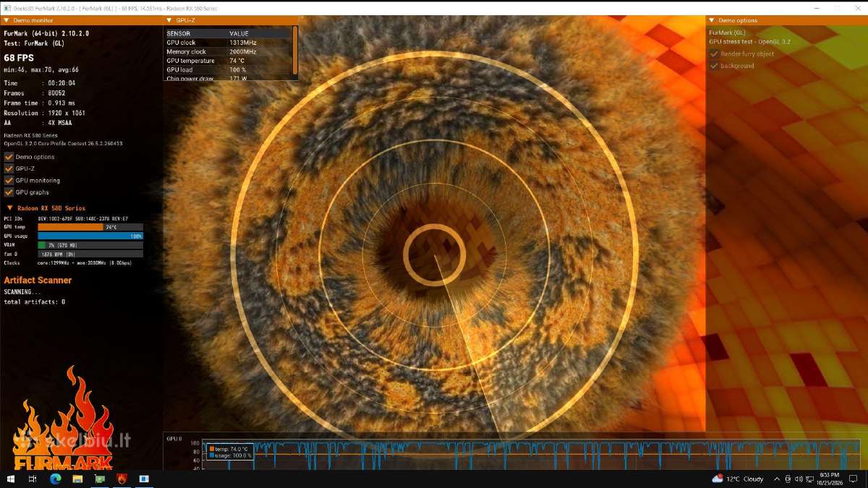The height and width of the screenshot is (488, 868).
Task: Disable the GPU monitoring checkbox
Action: (x=9, y=180)
